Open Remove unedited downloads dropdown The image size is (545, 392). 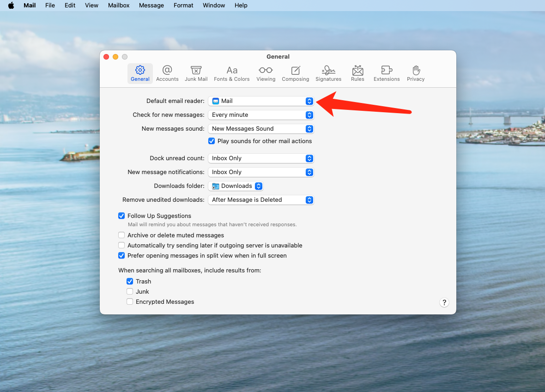[261, 200]
